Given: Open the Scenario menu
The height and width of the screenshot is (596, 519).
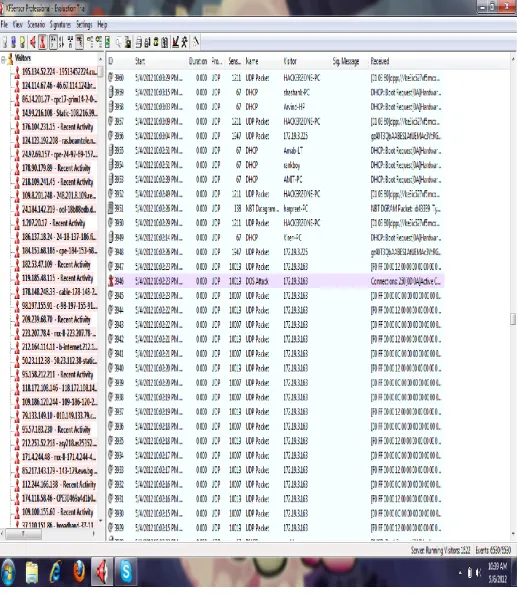Looking at the screenshot, I should click(36, 25).
